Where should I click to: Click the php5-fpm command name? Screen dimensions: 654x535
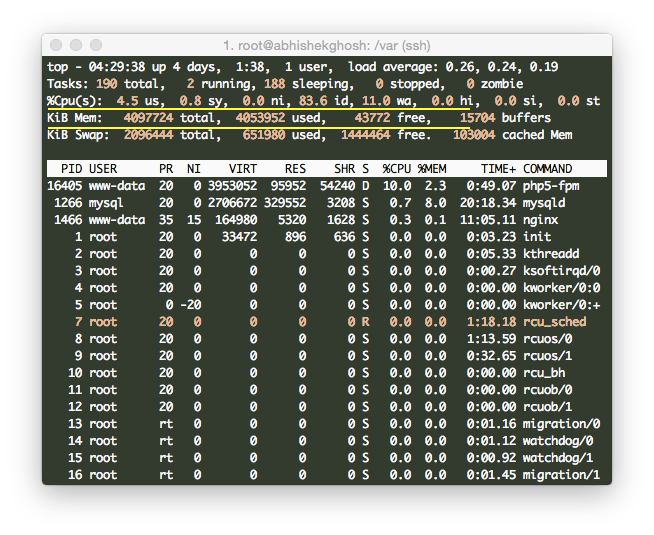point(551,186)
